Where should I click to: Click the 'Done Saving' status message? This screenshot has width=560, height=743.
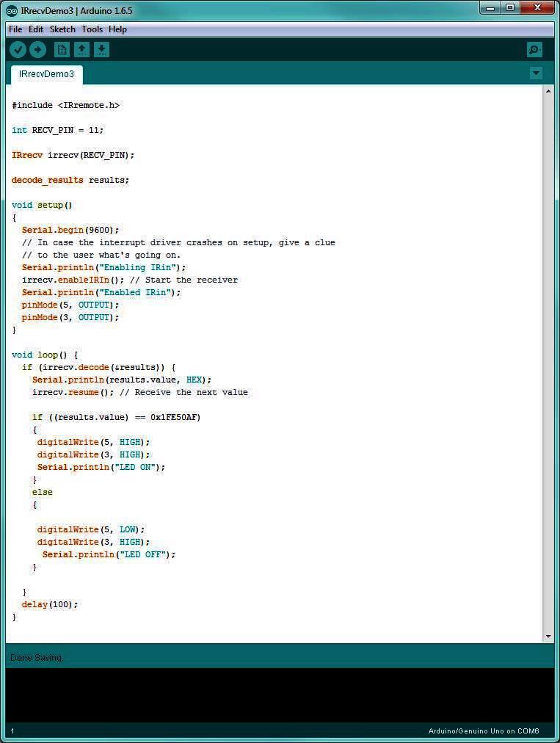[x=36, y=658]
